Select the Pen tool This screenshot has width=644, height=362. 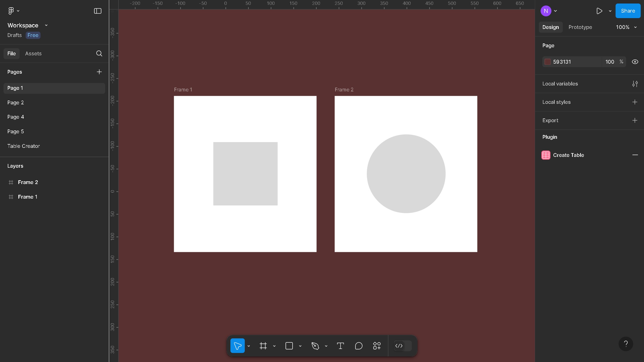point(315,346)
